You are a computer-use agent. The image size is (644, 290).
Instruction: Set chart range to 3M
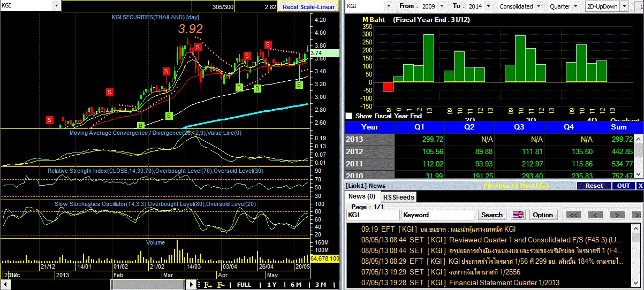(321, 285)
